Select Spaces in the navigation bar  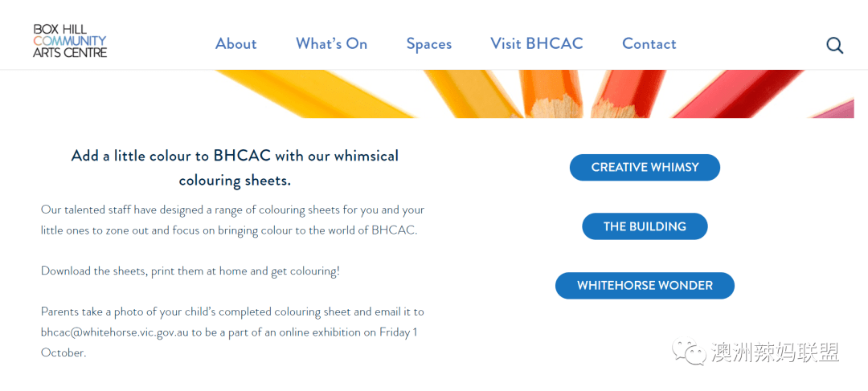[429, 44]
